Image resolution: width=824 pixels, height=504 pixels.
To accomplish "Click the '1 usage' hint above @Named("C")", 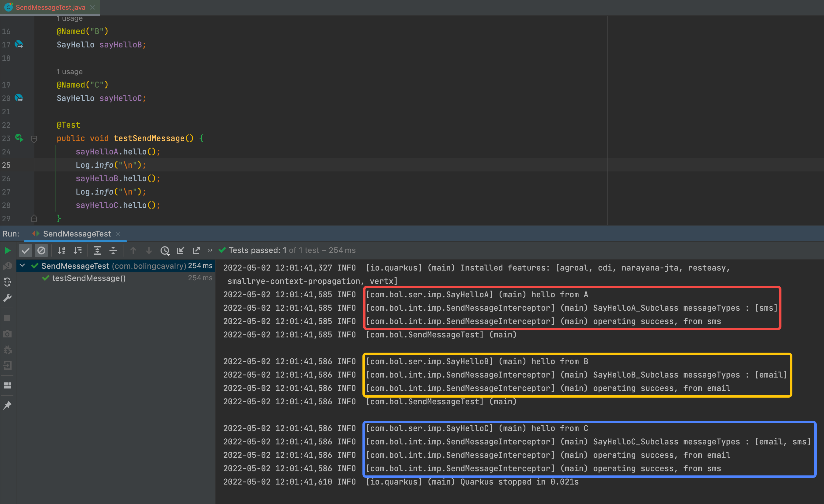I will pyautogui.click(x=70, y=71).
